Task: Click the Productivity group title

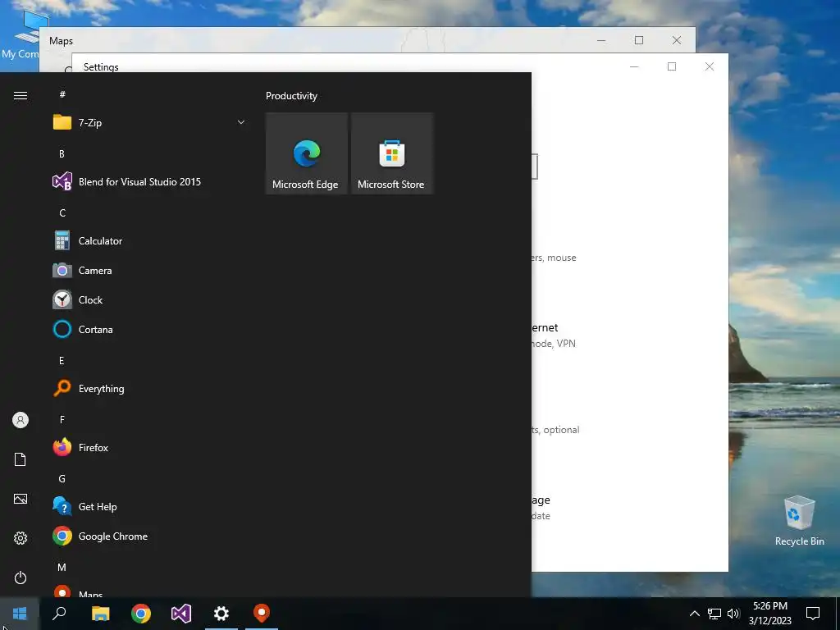Action: point(291,96)
